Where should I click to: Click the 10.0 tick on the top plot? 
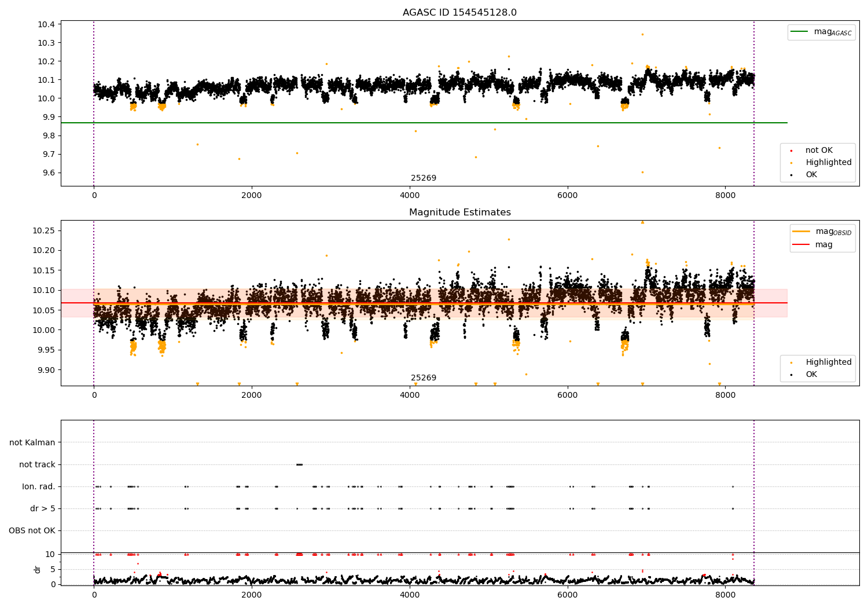[x=46, y=98]
